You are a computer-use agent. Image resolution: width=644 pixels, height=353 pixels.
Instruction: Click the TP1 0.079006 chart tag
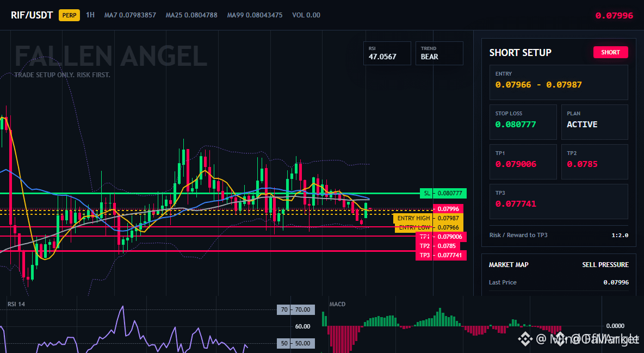tap(441, 237)
